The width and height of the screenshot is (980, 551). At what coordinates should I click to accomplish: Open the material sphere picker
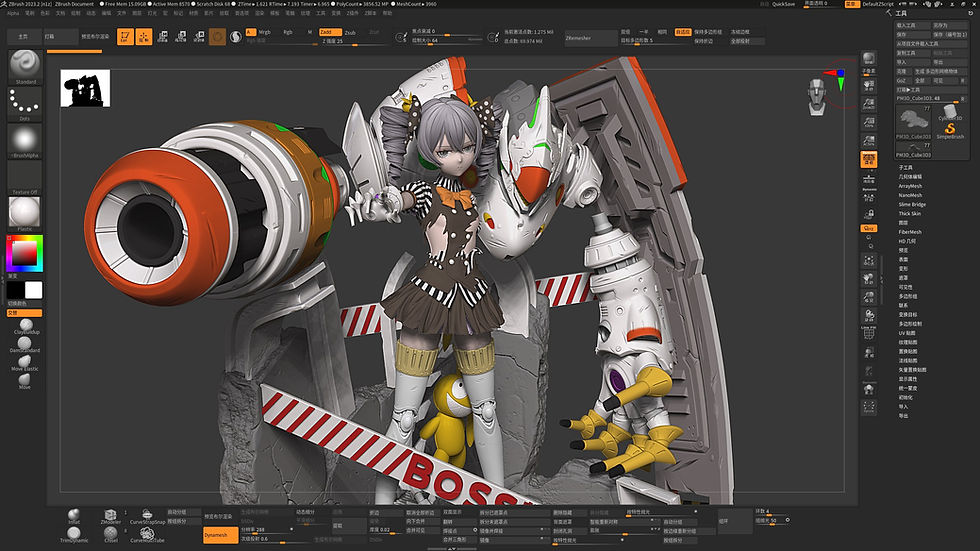coord(25,214)
